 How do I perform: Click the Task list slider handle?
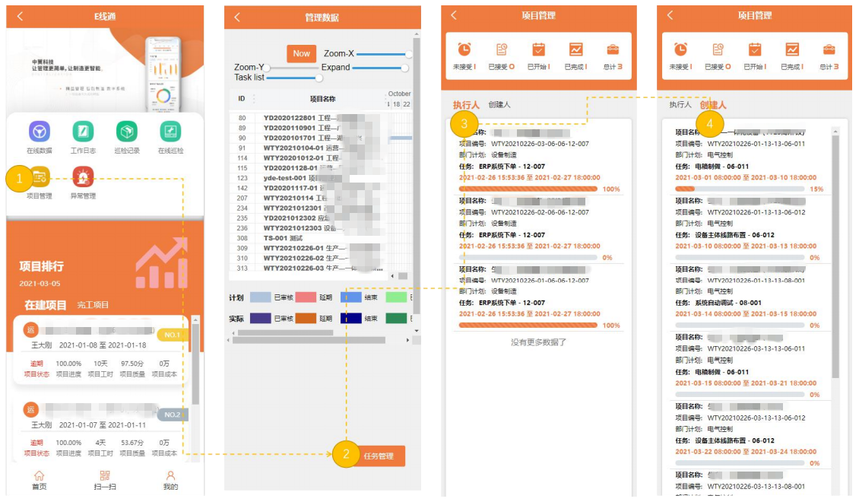click(x=318, y=77)
